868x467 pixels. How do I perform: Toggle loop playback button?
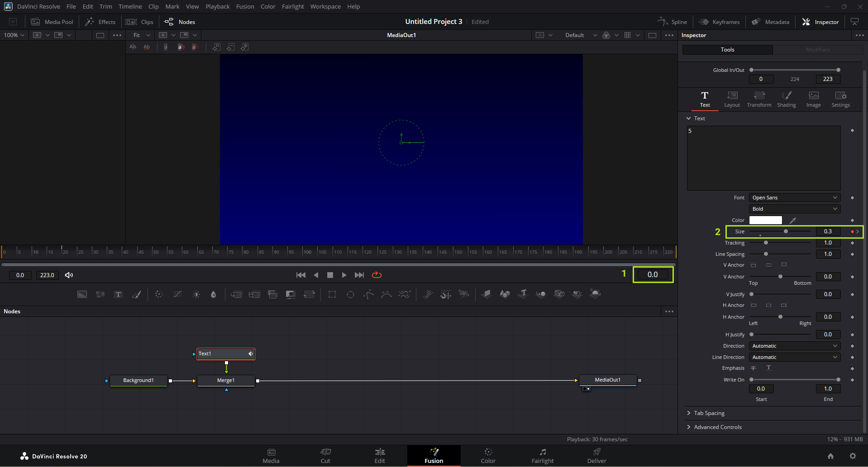click(377, 275)
